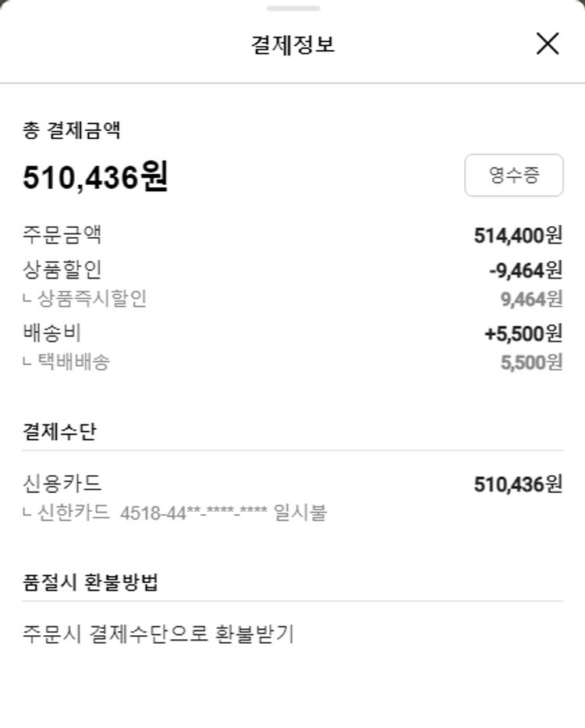Grab the drag handle at sheet top
The height and width of the screenshot is (728, 585).
click(x=292, y=9)
